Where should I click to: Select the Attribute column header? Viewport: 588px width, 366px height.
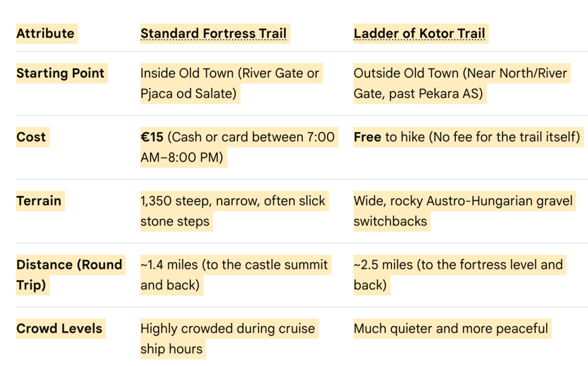tap(45, 33)
